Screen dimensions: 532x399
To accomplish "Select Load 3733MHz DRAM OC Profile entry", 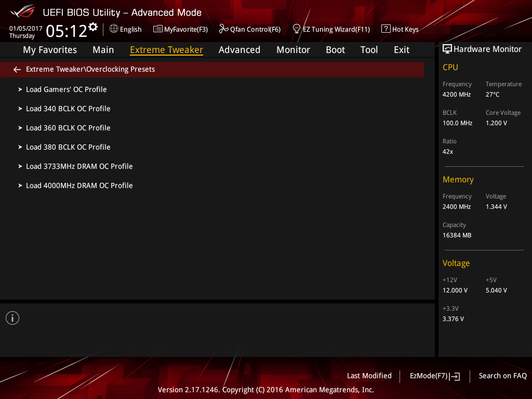I will (79, 166).
